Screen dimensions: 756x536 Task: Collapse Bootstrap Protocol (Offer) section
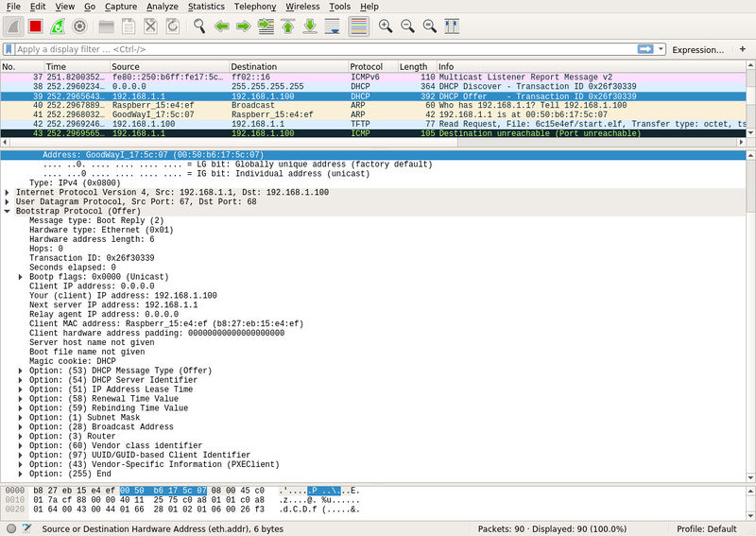tap(8, 212)
